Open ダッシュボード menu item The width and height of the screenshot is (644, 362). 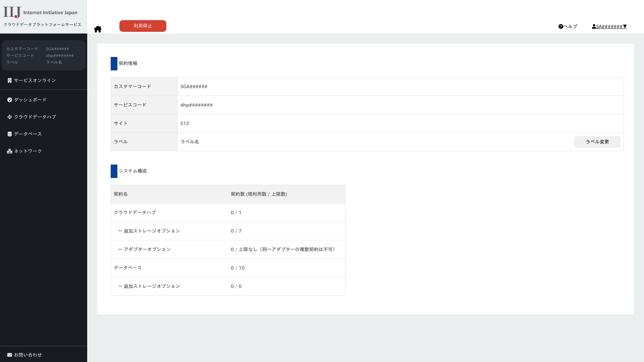click(30, 100)
